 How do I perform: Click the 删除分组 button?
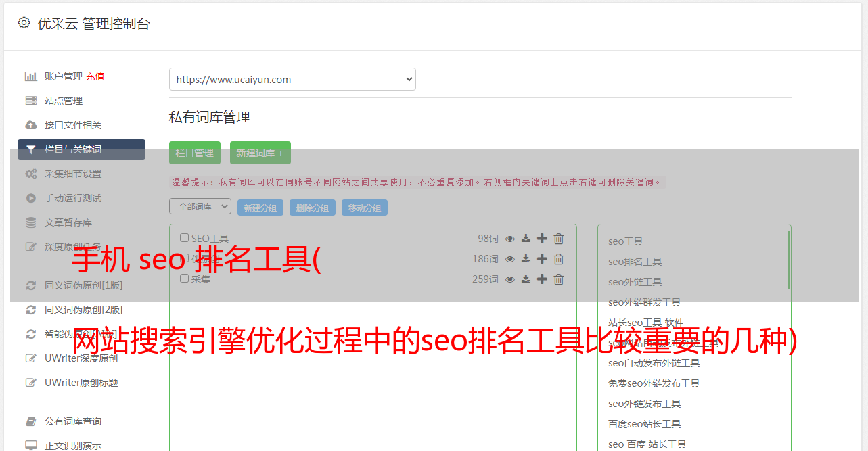click(313, 208)
